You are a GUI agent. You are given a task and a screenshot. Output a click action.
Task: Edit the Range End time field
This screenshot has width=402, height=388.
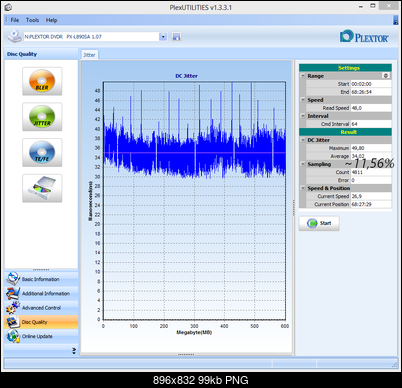[371, 92]
